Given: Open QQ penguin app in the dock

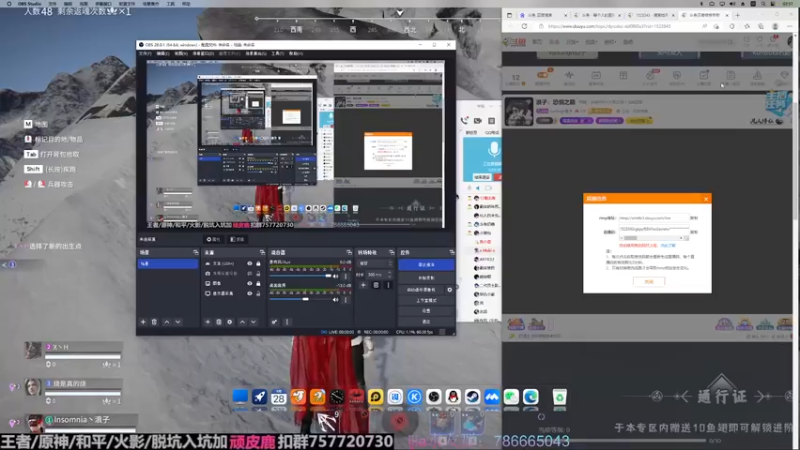Looking at the screenshot, I should [453, 397].
